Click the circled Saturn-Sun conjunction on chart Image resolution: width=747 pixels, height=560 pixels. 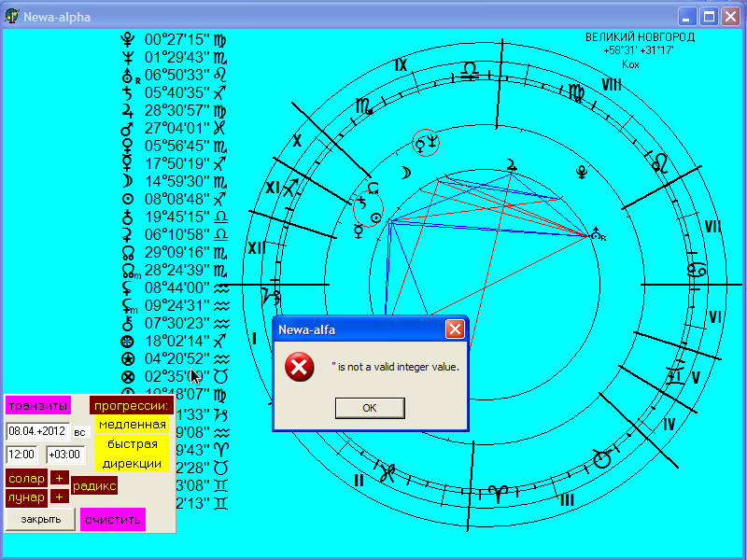(x=368, y=208)
